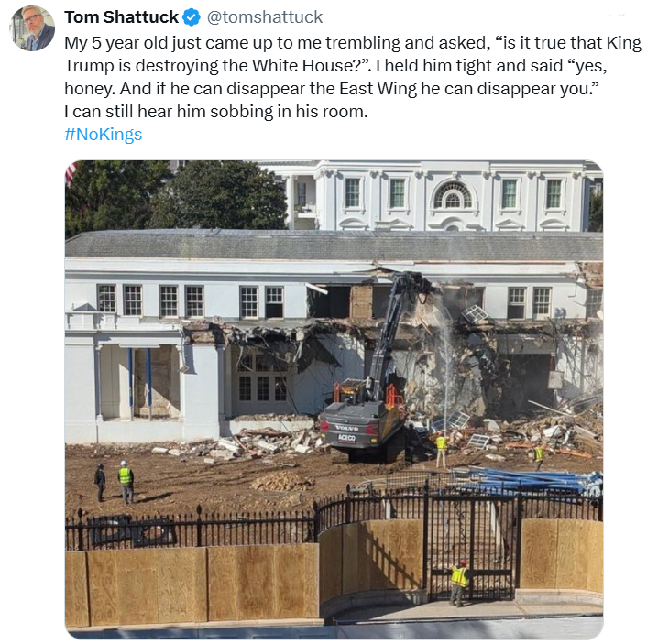The image size is (658, 644).
Task: Open the Tom Shattuck display name
Action: (121, 17)
